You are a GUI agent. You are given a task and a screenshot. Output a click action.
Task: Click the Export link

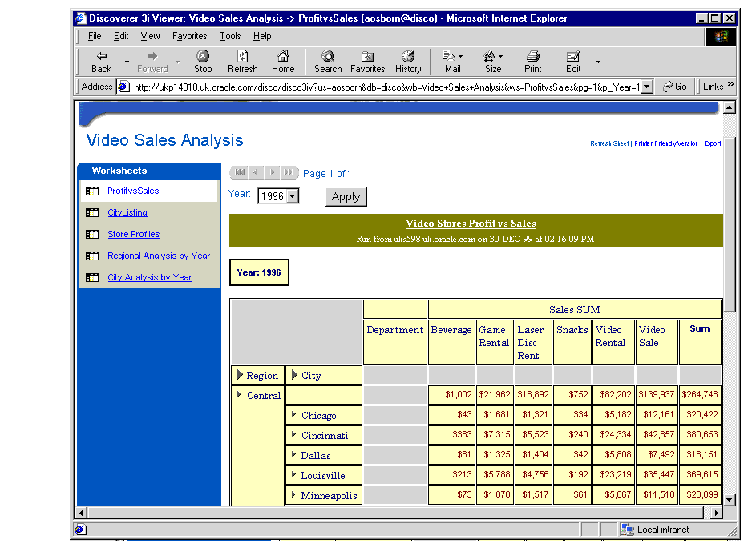(x=712, y=143)
